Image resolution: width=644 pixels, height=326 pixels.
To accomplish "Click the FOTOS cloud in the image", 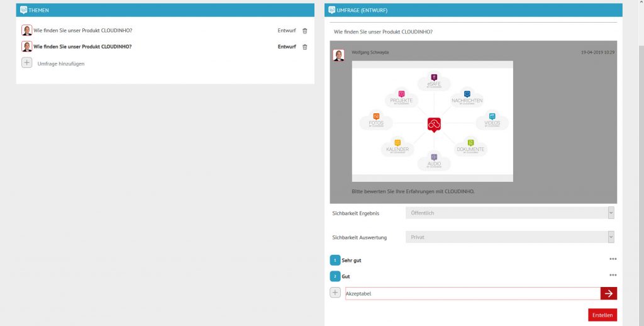I will click(376, 121).
